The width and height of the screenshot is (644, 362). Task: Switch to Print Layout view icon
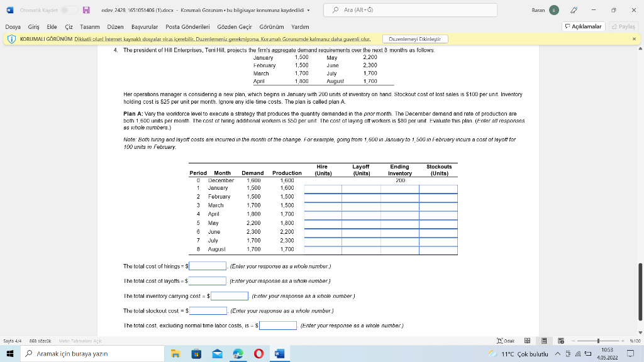tap(544, 341)
